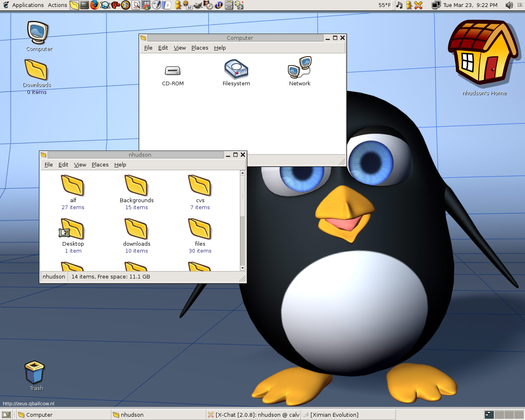Expand the nhudson parent folder dropdown
This screenshot has width=525, height=420.
[x=54, y=277]
